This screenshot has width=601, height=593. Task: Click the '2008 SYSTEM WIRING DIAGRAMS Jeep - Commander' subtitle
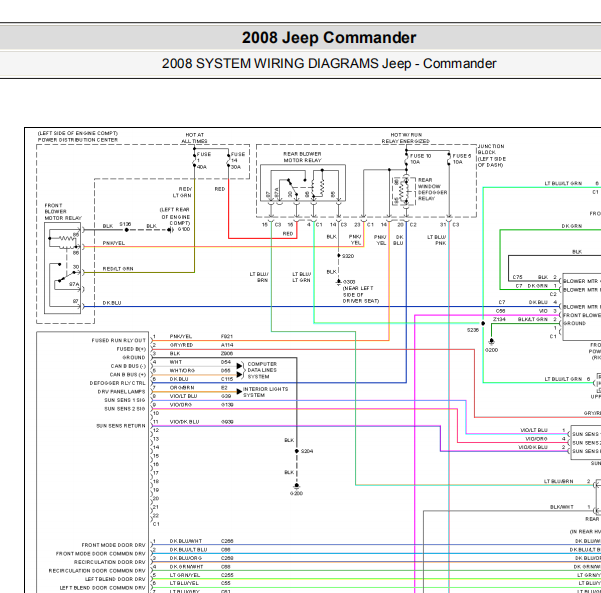(x=329, y=64)
